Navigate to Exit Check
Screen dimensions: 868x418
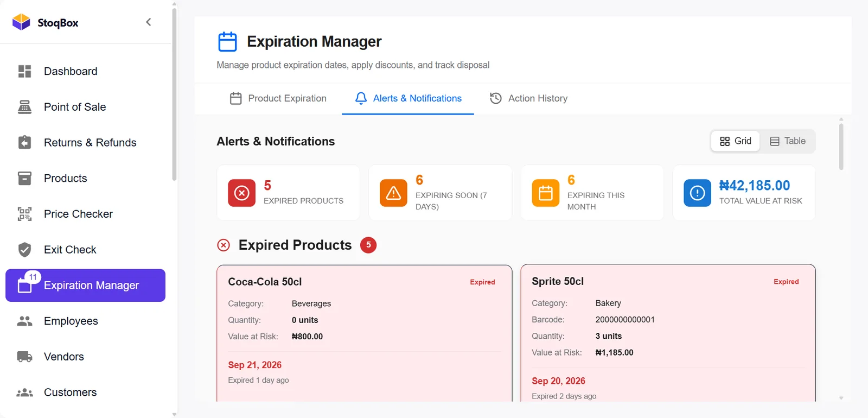click(85, 250)
